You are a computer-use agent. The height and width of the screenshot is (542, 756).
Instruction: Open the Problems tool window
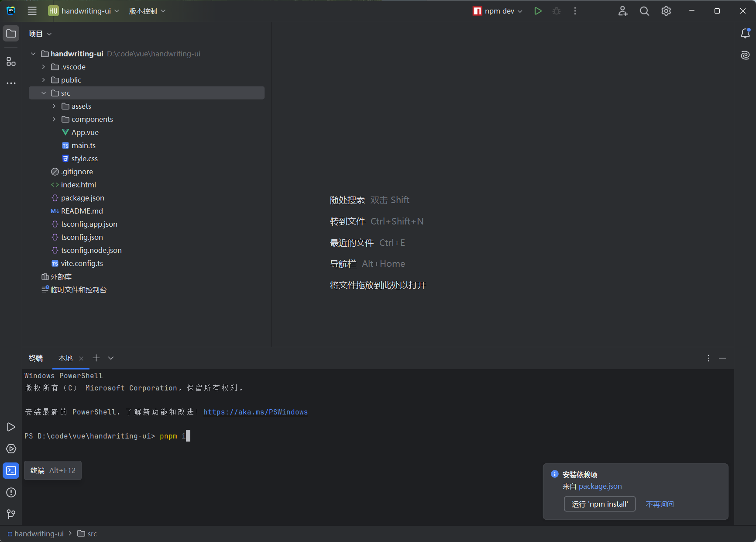pos(11,492)
